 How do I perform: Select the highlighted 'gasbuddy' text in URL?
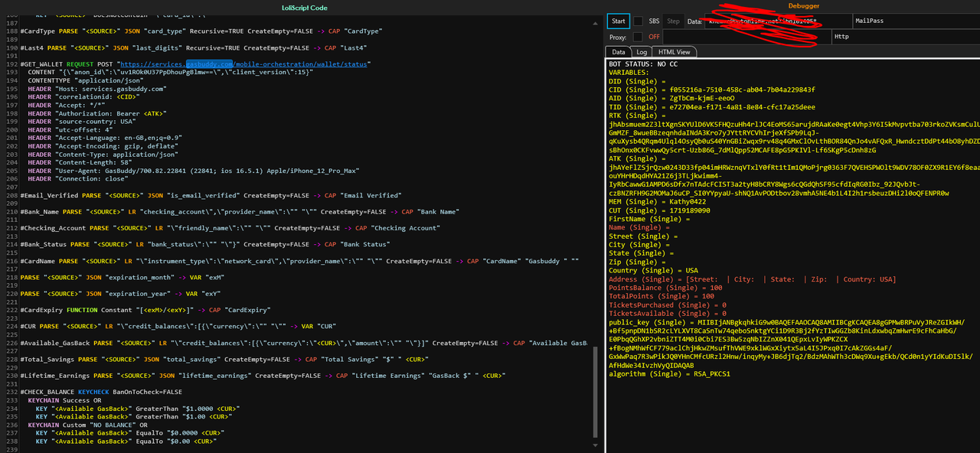pyautogui.click(x=210, y=64)
